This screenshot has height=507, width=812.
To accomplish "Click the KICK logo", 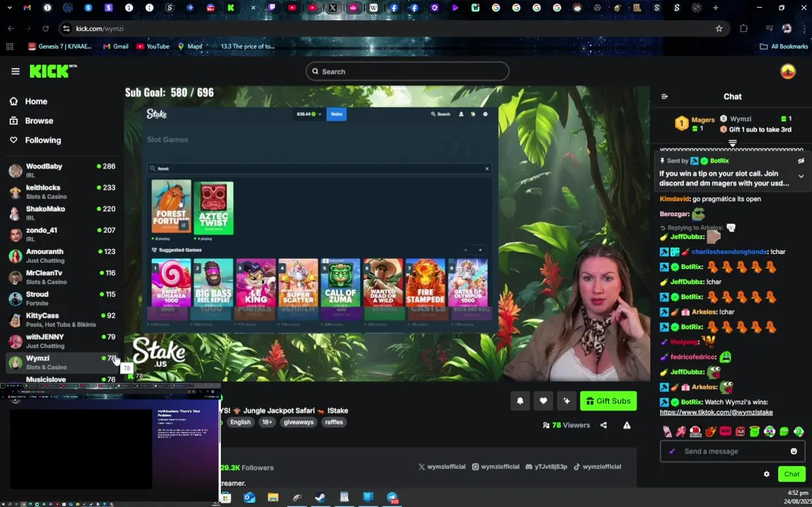I will click(x=53, y=71).
